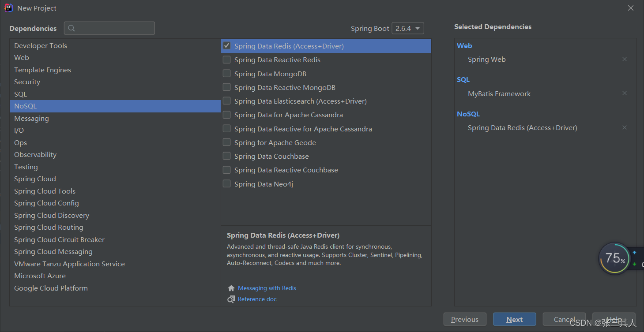644x332 pixels.
Task: Select Web category in Dependencies list
Action: (115, 58)
